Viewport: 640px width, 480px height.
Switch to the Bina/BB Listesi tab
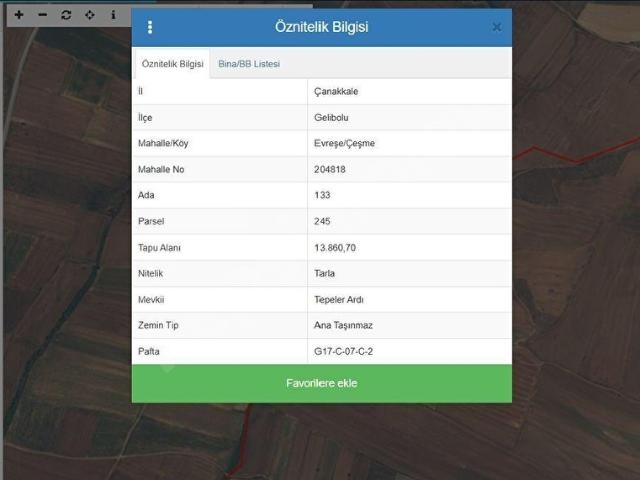[249, 64]
